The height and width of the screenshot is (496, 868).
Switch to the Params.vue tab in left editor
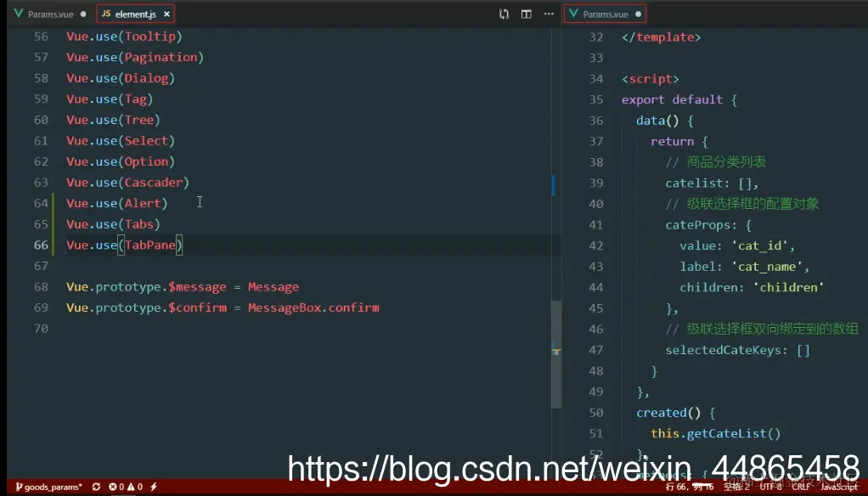coord(49,14)
